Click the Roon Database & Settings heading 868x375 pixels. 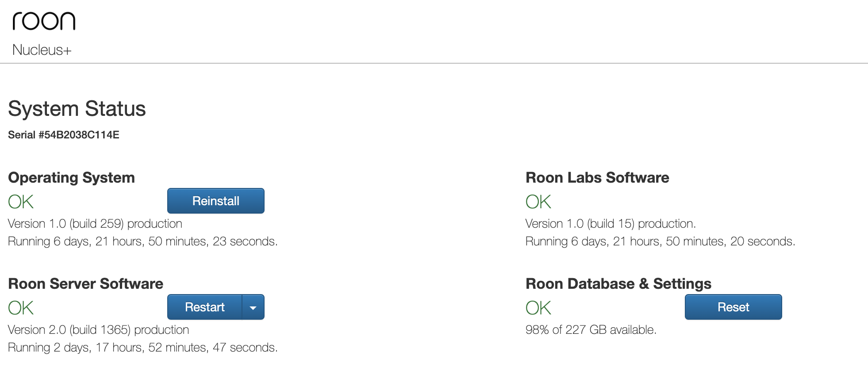[618, 284]
